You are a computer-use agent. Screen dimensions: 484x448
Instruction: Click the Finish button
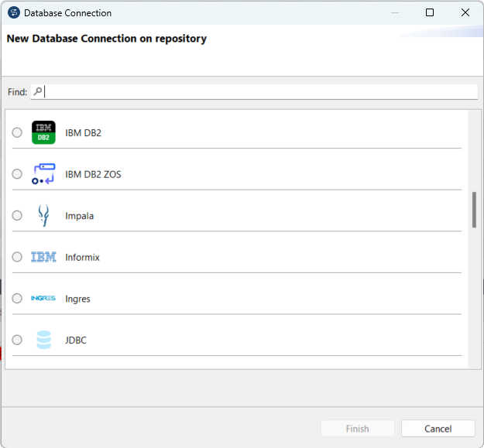(358, 429)
